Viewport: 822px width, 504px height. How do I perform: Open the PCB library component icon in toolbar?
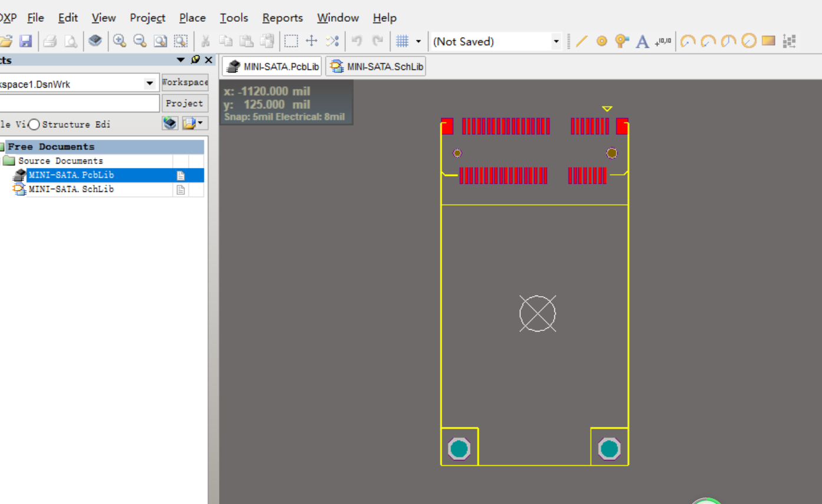coord(95,41)
